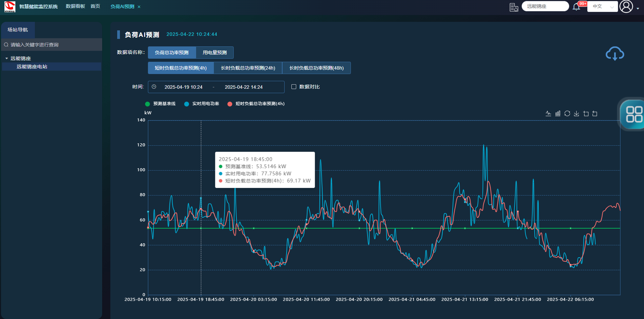Select 长时负载总功率预测(24h) tab

pos(248,68)
